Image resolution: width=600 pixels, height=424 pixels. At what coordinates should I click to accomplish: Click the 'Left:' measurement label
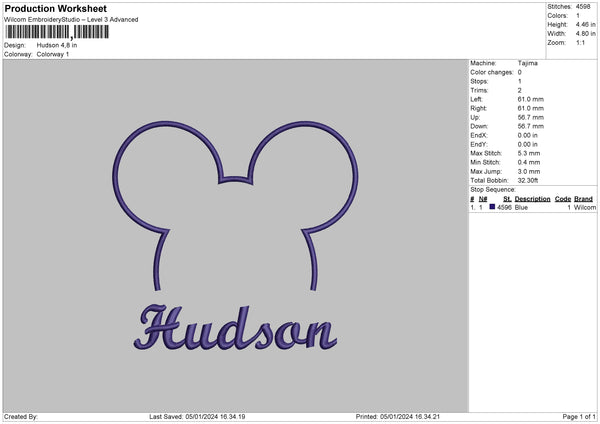pyautogui.click(x=476, y=99)
